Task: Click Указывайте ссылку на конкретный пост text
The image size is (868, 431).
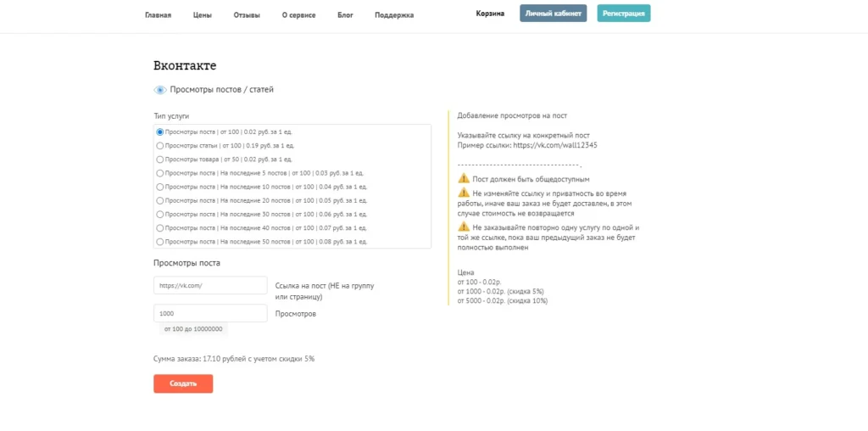Action: coord(524,136)
